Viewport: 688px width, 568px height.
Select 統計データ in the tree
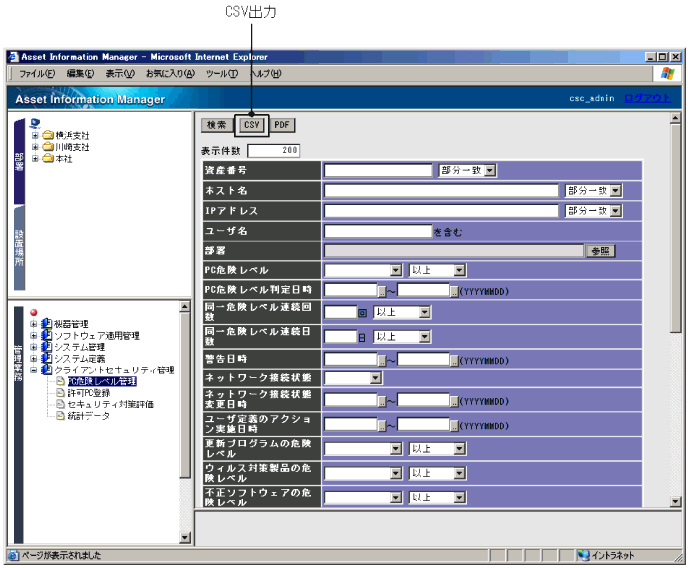point(89,416)
